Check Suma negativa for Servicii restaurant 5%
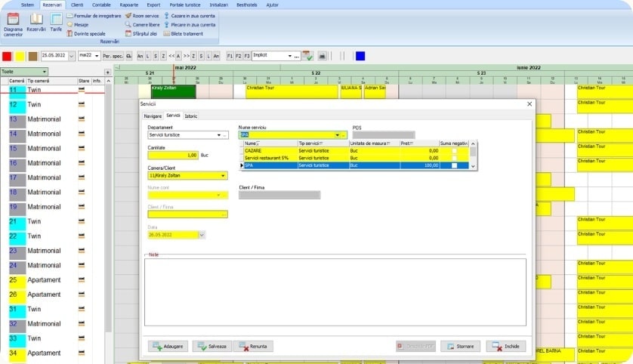Image resolution: width=633 pixels, height=364 pixels. tap(454, 157)
